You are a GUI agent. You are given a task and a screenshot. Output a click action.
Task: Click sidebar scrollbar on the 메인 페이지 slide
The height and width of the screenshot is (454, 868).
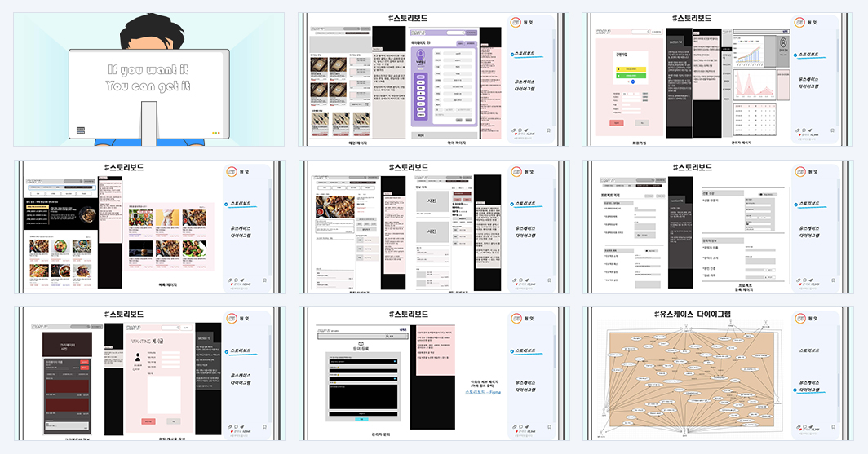pyautogui.click(x=554, y=55)
